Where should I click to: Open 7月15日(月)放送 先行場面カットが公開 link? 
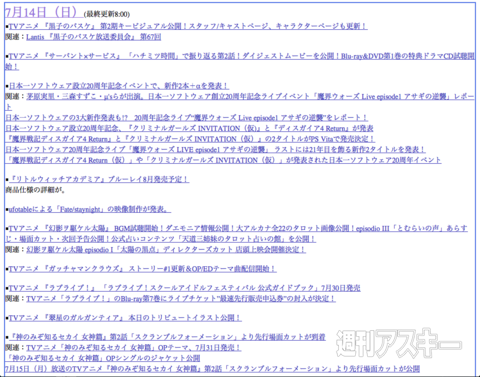tap(212, 369)
